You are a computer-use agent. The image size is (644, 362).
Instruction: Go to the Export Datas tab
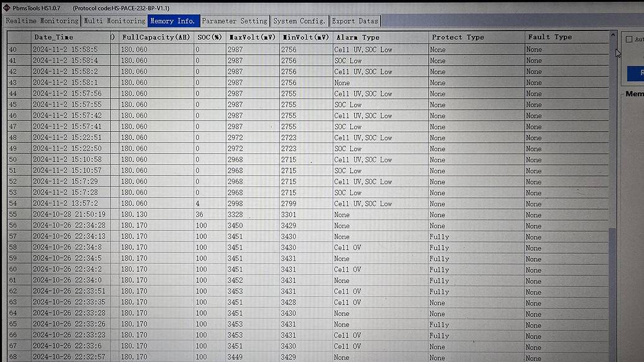click(x=355, y=21)
